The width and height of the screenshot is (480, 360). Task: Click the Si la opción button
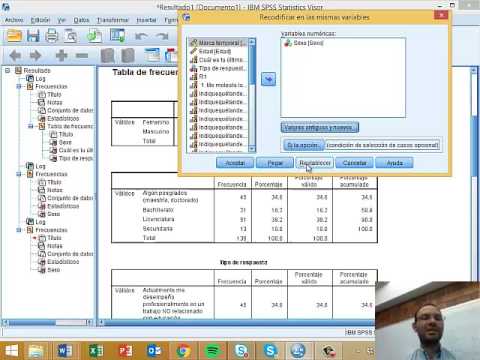pos(303,145)
